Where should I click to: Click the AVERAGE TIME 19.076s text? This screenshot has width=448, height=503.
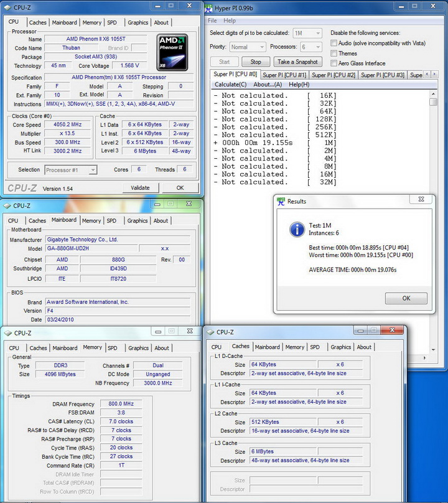(x=353, y=270)
